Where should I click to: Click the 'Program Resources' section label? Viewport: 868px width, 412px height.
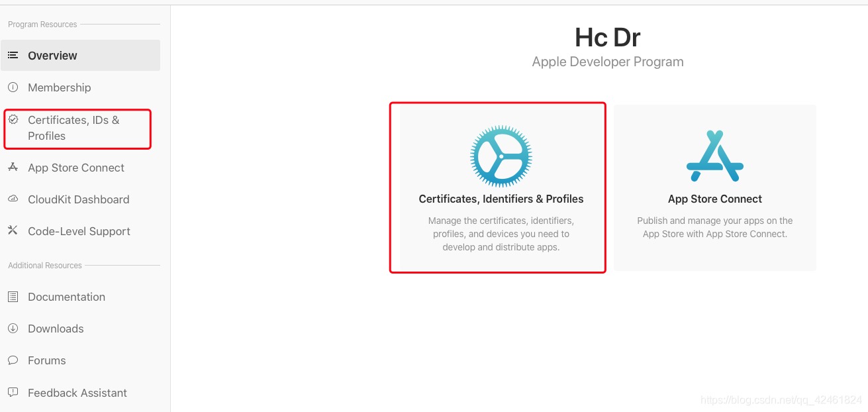tap(42, 25)
